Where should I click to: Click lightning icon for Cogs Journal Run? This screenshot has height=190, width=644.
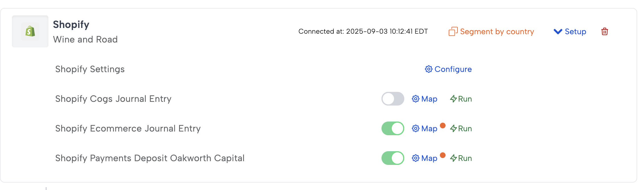click(x=453, y=99)
